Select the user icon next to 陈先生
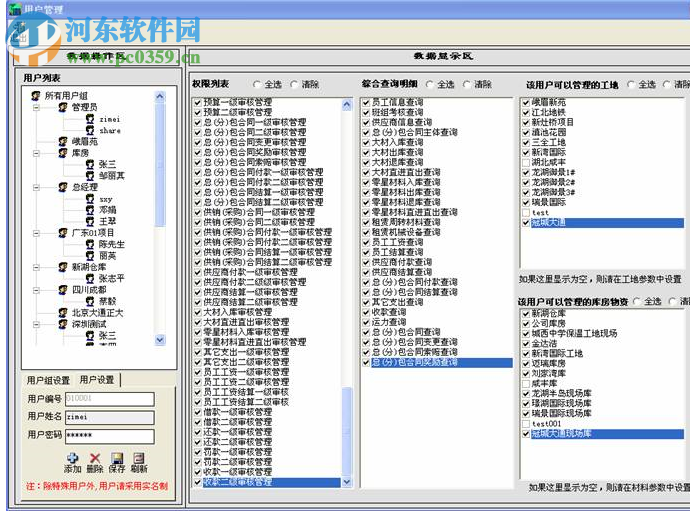690x511 pixels. [x=90, y=244]
